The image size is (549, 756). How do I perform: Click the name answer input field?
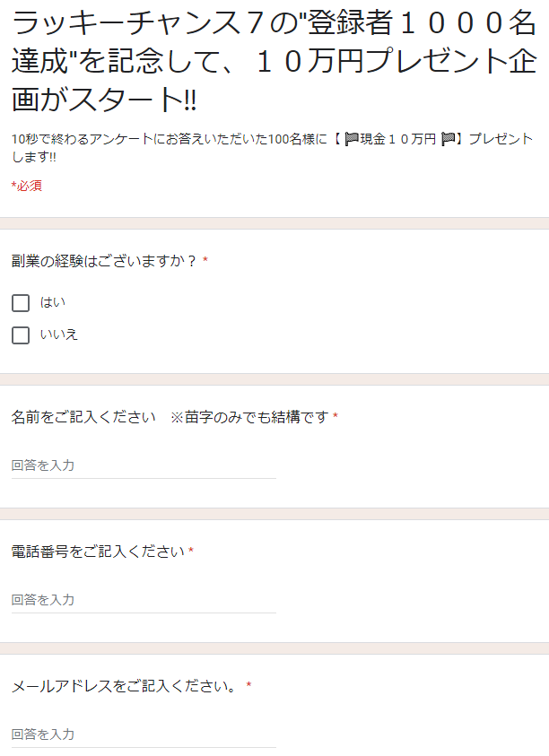[x=144, y=465]
